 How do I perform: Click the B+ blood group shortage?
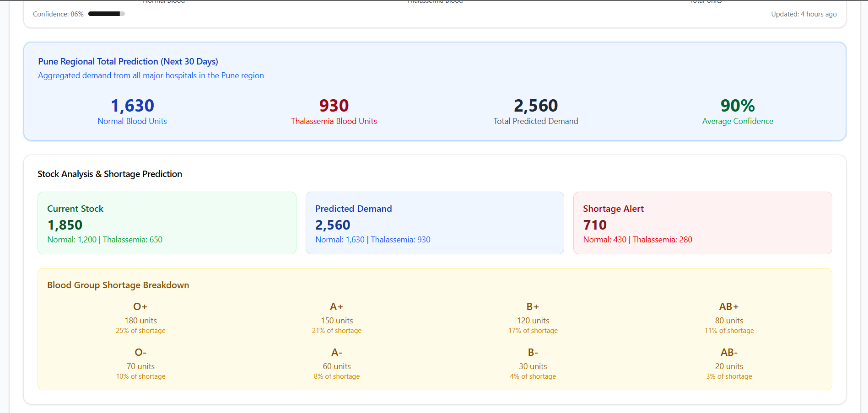[x=533, y=318]
